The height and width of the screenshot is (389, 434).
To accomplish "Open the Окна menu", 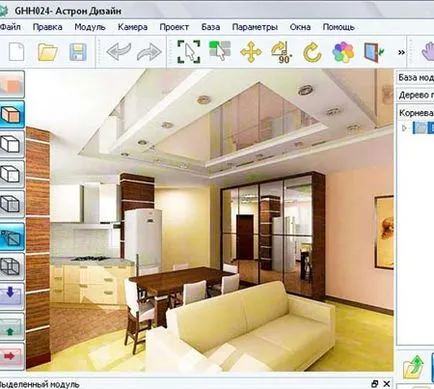I will (300, 27).
